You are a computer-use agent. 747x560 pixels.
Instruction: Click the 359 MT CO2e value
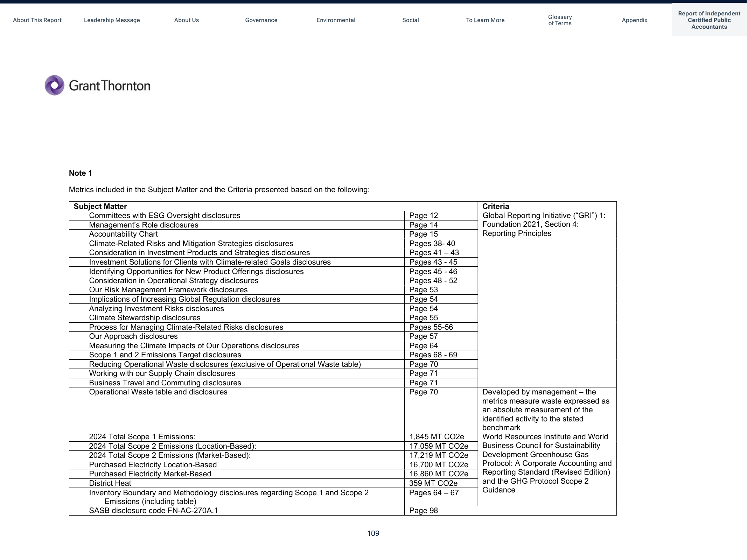tap(433, 483)
